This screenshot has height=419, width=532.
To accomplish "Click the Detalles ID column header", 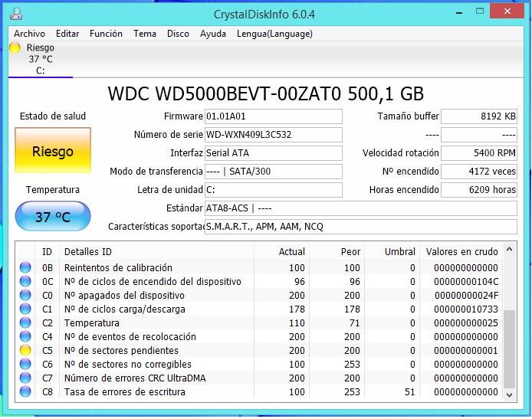I will click(x=156, y=251).
